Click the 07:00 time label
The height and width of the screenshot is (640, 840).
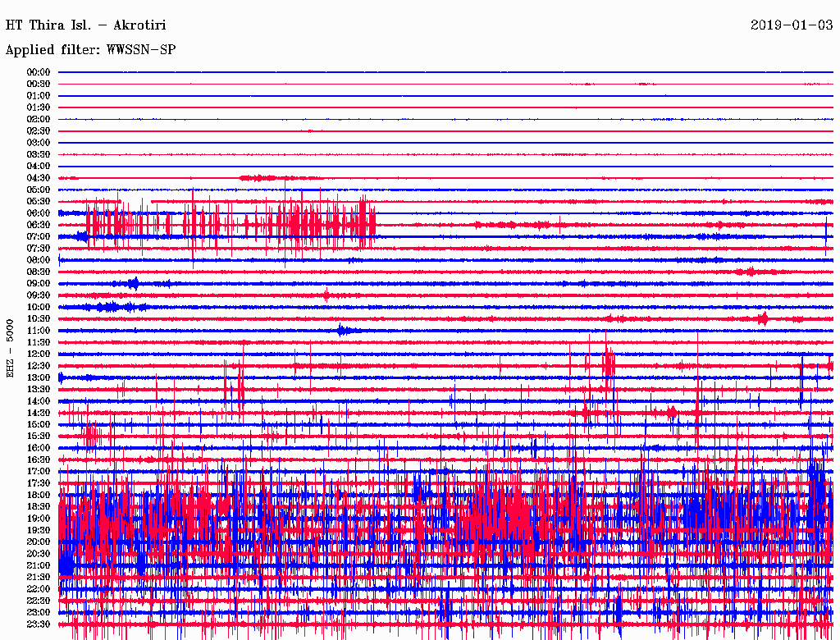coord(39,236)
